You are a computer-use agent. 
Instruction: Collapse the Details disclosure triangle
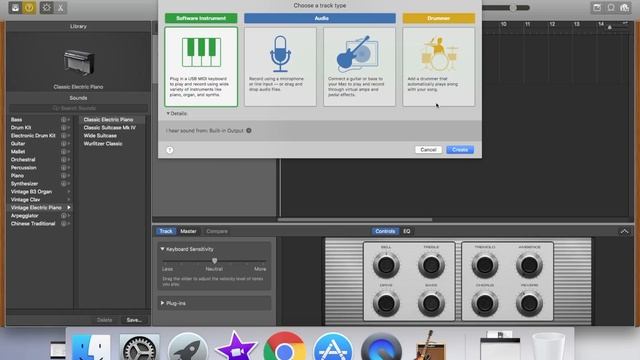(168, 113)
